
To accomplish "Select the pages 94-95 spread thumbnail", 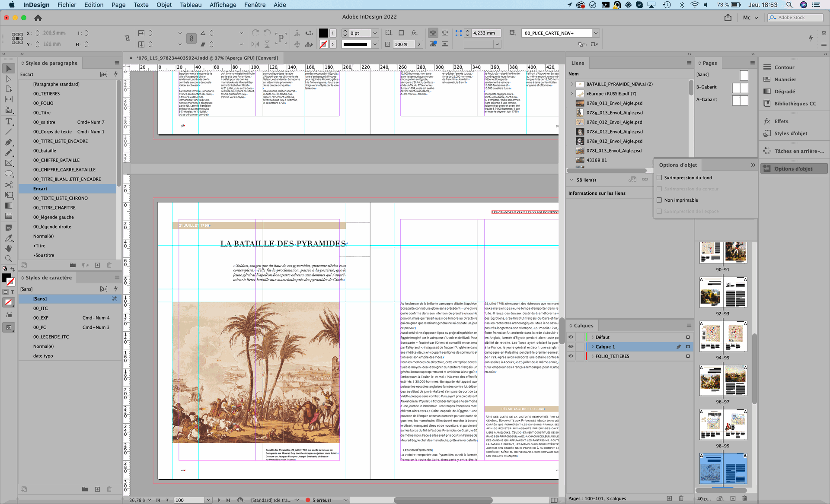I will coord(723,336).
